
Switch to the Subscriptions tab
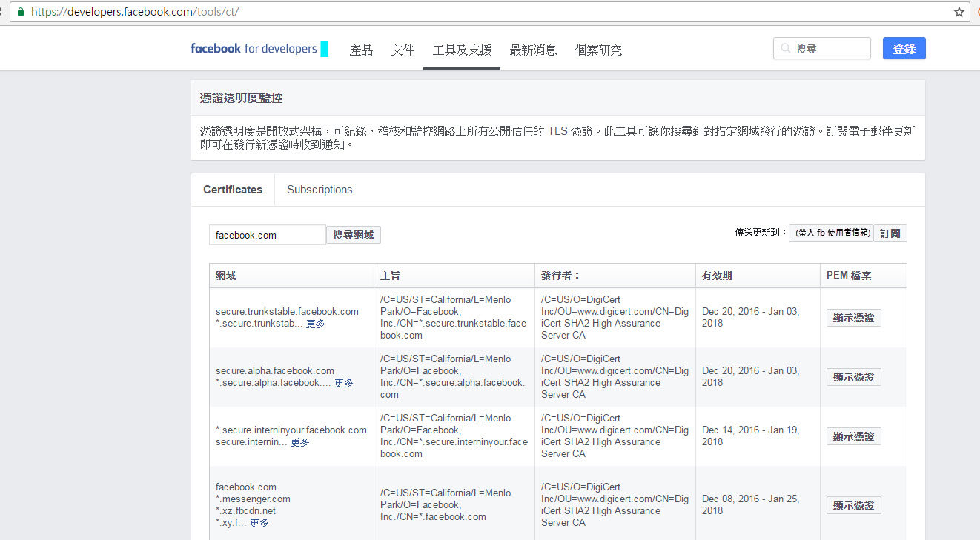coord(320,190)
